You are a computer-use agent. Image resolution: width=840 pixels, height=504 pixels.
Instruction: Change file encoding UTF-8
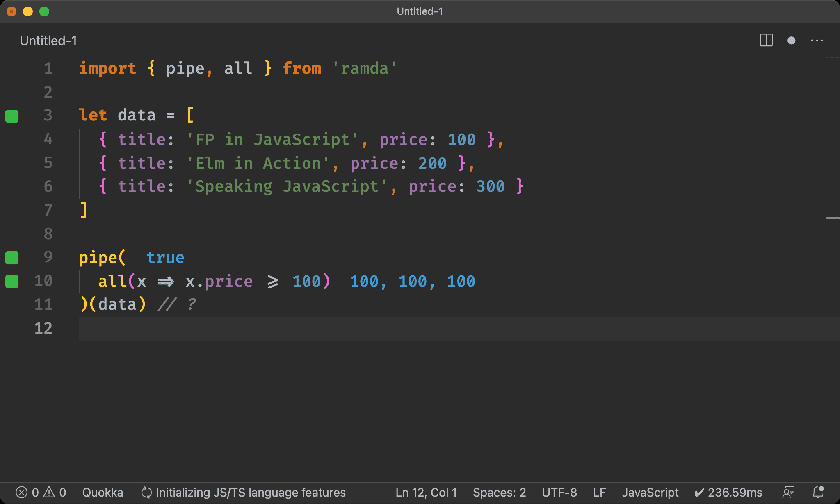tap(559, 492)
